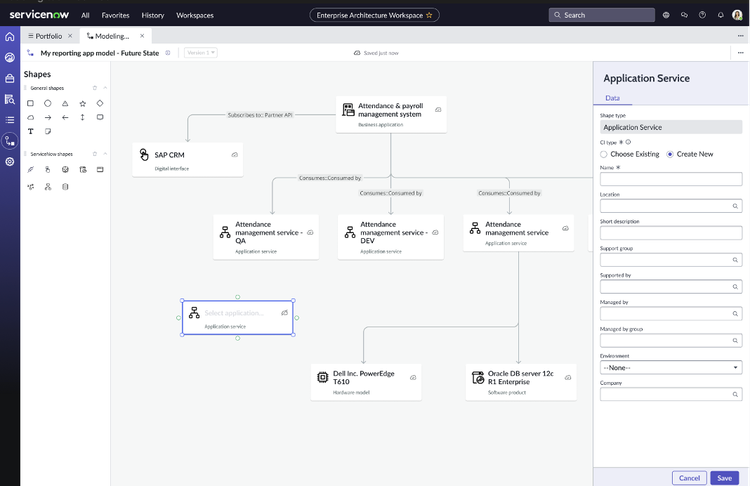Select the cloud shape in General shapes
The image size is (750, 486).
pos(31,117)
